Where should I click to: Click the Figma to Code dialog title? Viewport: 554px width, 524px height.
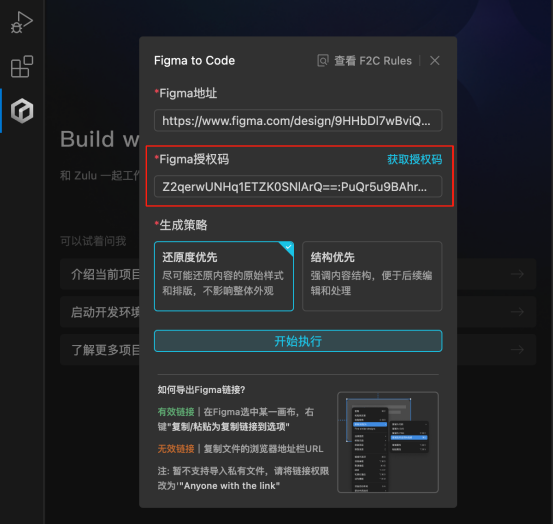click(194, 61)
